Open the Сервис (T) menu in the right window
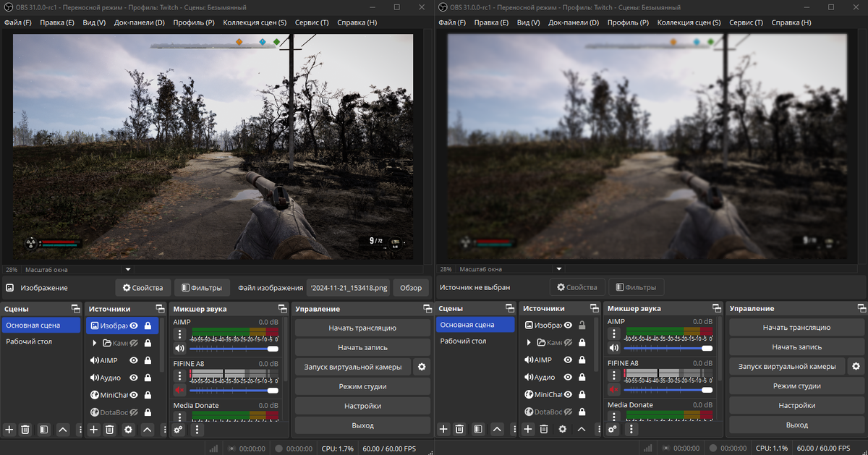 pos(746,22)
